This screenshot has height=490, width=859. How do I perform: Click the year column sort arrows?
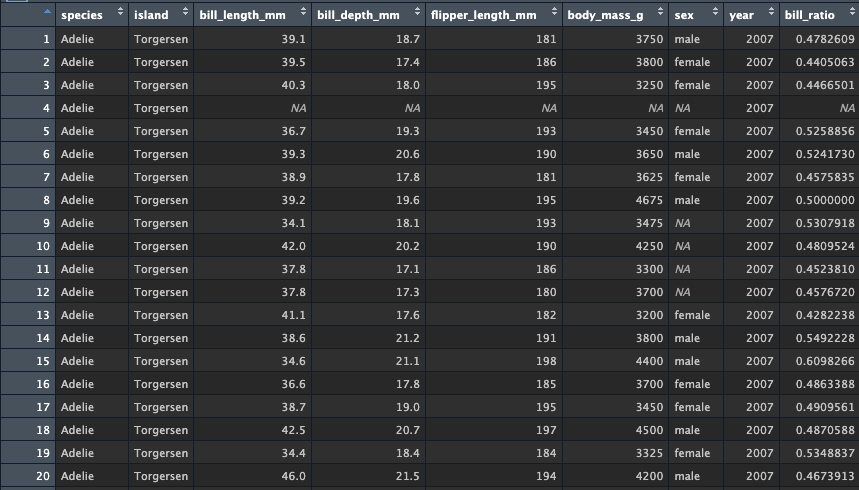771,12
